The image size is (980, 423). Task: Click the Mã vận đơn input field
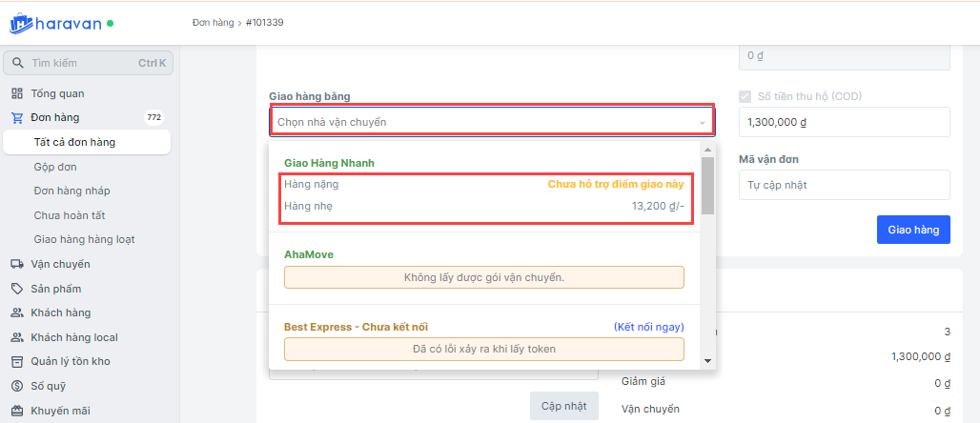pyautogui.click(x=845, y=185)
